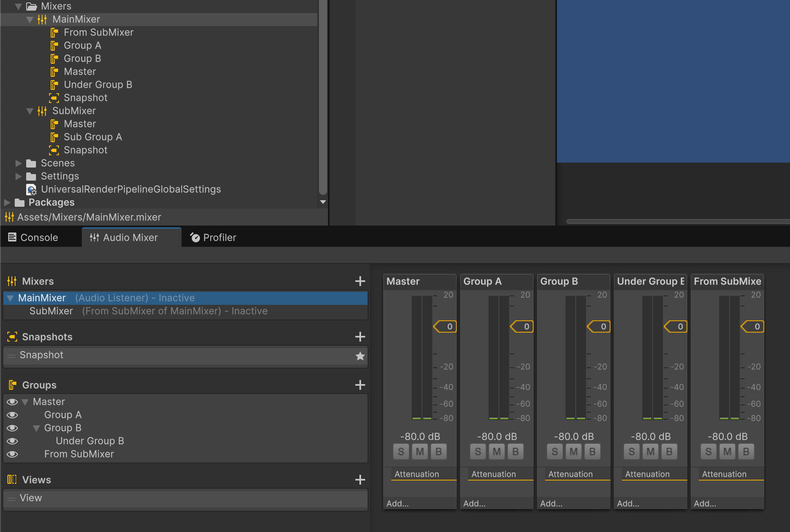Select the Sub Group A group asset

pos(92,137)
